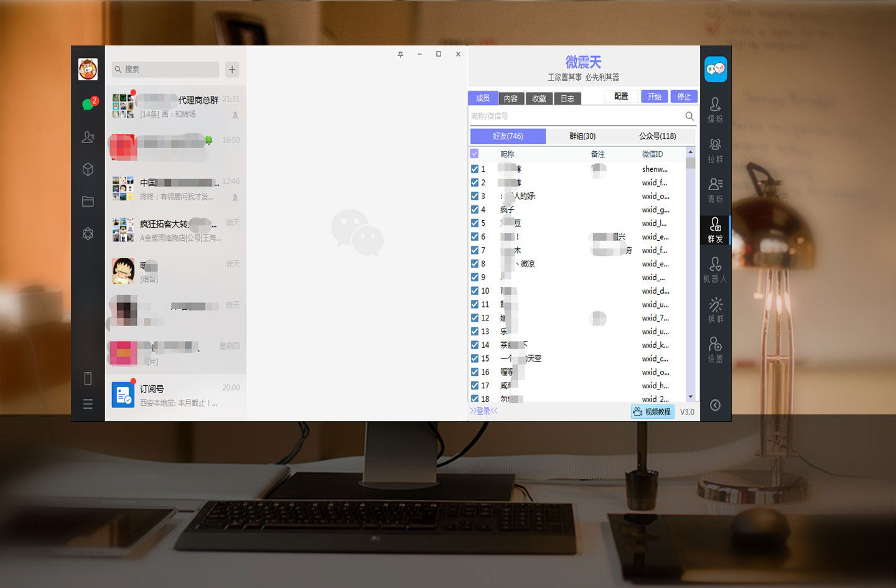
Task: Uncheck the checkbox for row 1
Action: (x=475, y=169)
